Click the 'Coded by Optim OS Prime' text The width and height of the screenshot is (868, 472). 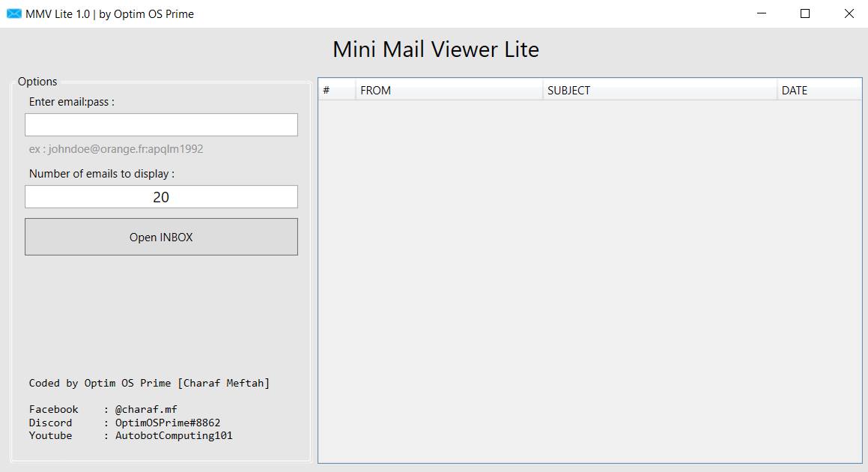pyautogui.click(x=149, y=383)
